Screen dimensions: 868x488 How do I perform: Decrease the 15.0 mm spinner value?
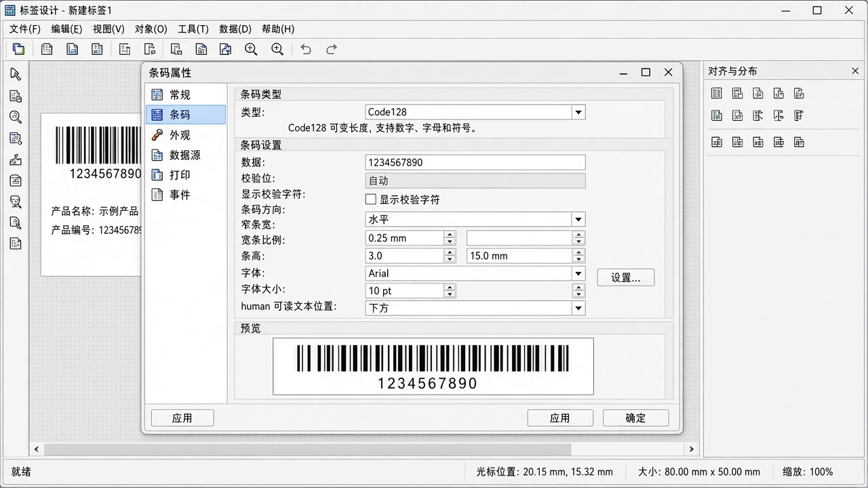[x=578, y=260]
